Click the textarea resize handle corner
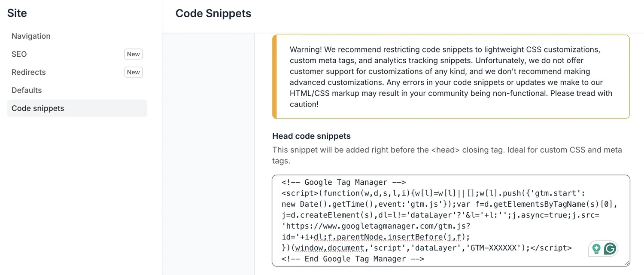Screen dimensions: 644x275 (626, 263)
